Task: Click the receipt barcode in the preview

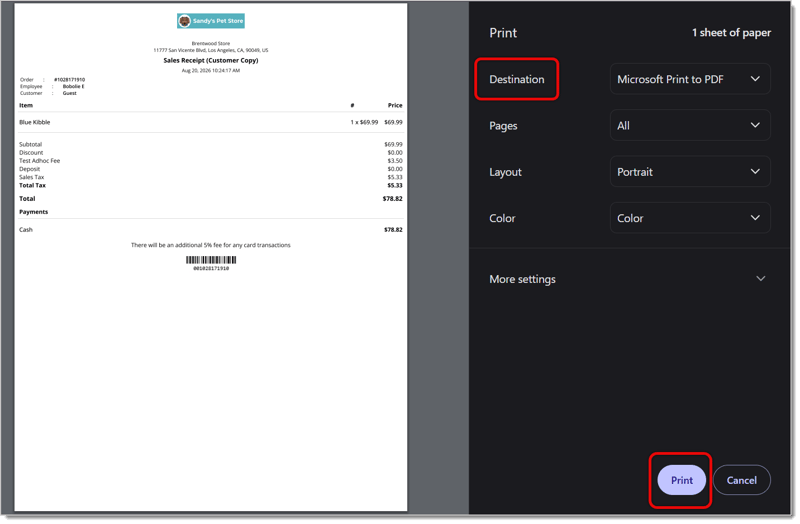Action: [x=212, y=261]
